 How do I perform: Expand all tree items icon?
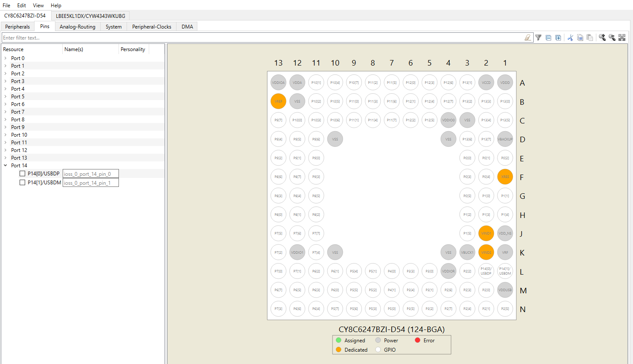point(558,37)
